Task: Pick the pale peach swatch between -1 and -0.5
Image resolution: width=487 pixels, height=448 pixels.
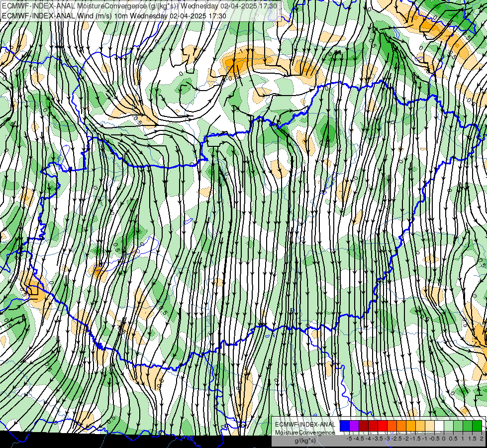Action: click(x=430, y=426)
